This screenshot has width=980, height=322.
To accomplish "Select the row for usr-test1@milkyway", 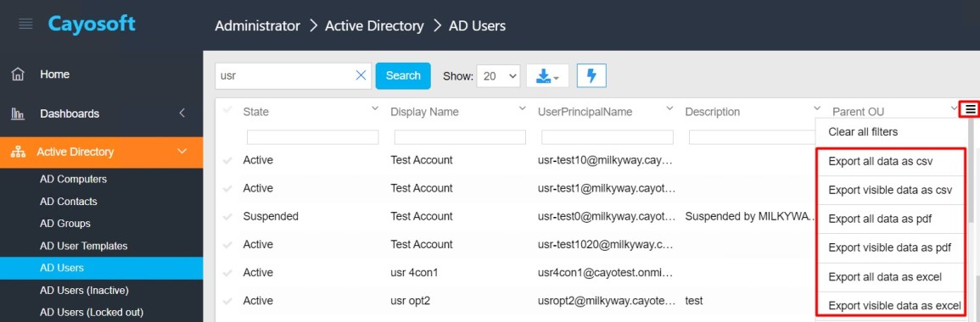I will click(227, 188).
